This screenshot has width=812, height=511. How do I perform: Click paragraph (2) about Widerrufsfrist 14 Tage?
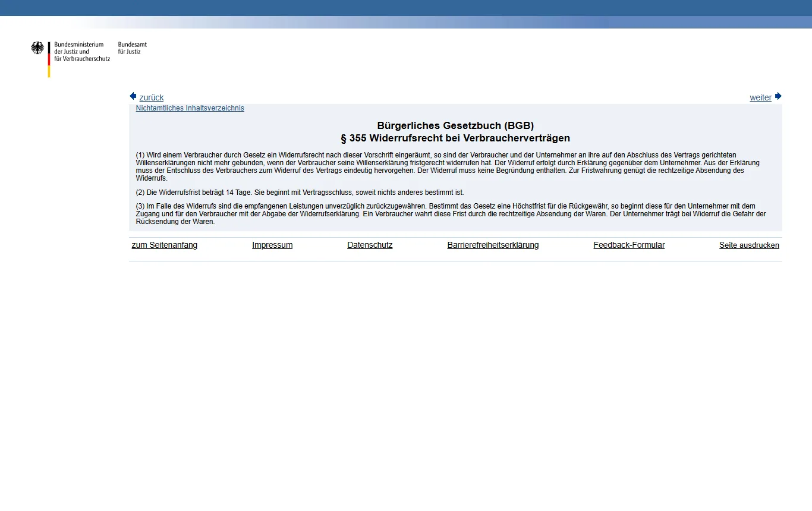[300, 193]
